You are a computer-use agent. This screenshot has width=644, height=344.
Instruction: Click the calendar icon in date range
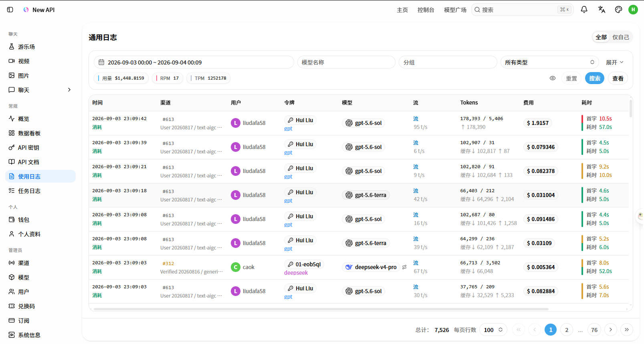[x=101, y=62]
